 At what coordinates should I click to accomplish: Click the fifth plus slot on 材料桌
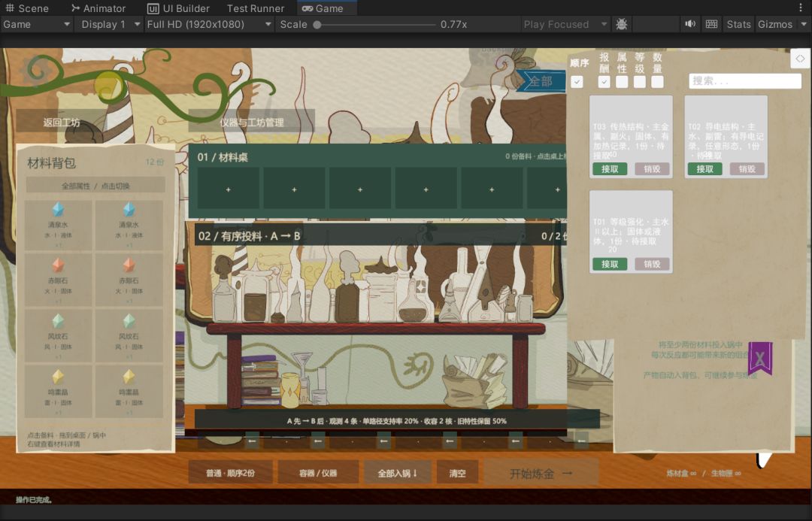(492, 189)
